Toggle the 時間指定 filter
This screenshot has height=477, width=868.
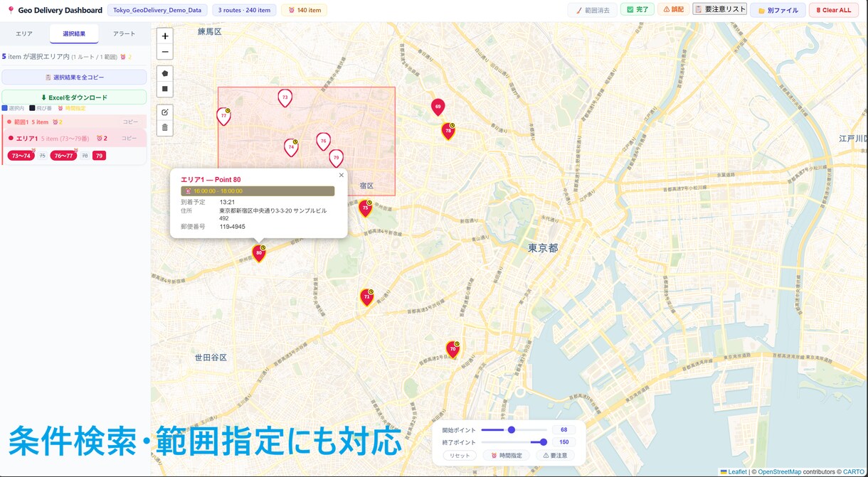point(507,455)
